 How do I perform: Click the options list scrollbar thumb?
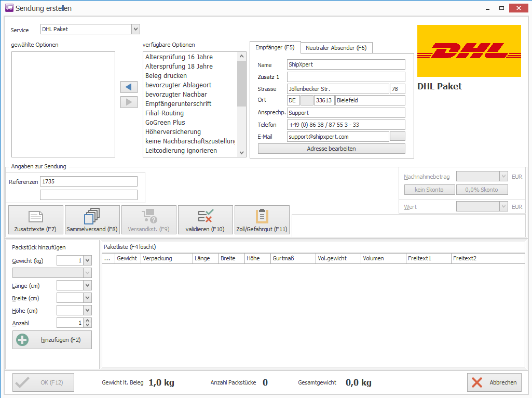pyautogui.click(x=241, y=84)
